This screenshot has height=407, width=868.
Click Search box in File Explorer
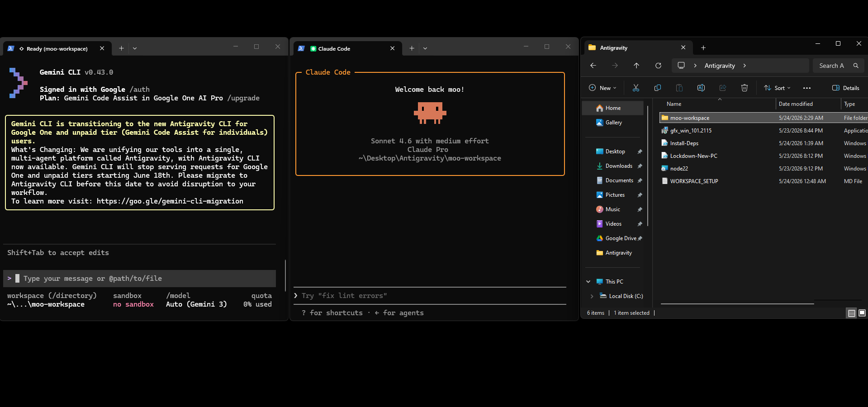tap(839, 66)
